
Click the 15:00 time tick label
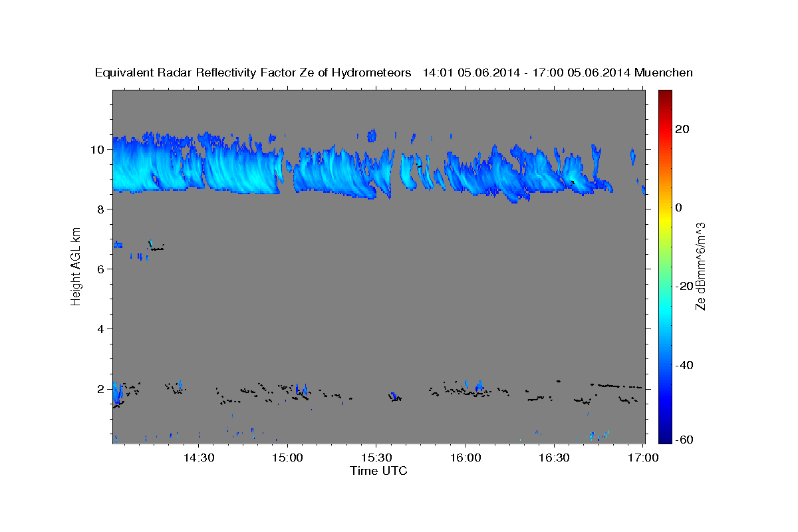(287, 458)
